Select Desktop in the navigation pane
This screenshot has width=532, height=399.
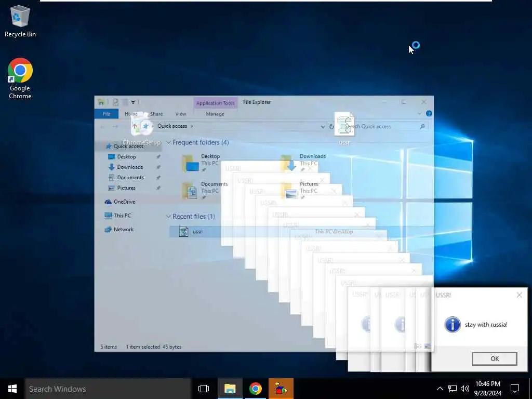[x=126, y=156]
